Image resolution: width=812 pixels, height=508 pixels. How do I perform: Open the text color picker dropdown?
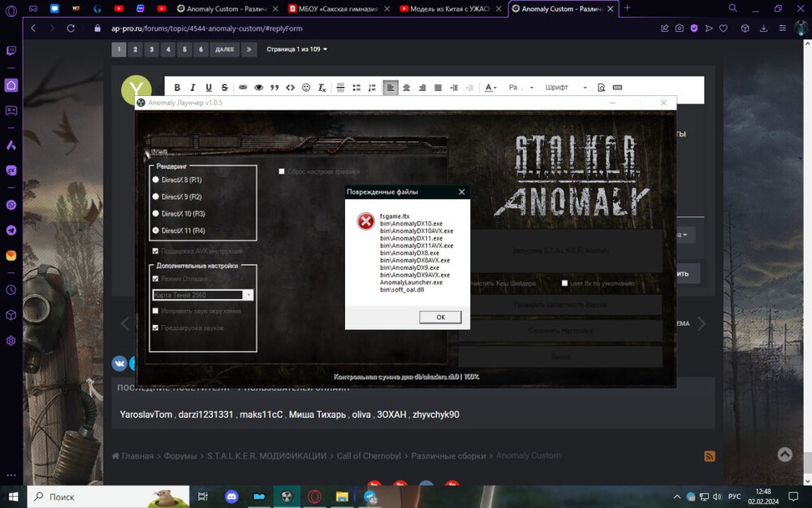[x=491, y=88]
